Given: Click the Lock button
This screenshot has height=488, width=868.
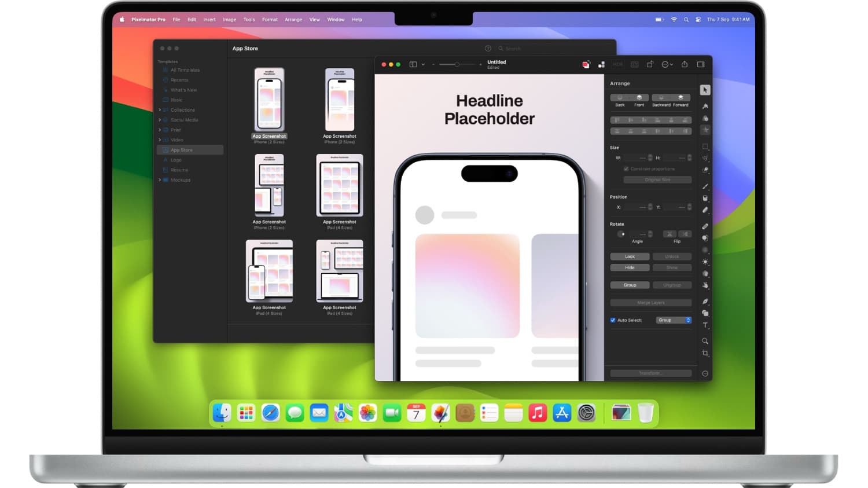Looking at the screenshot, I should [630, 256].
